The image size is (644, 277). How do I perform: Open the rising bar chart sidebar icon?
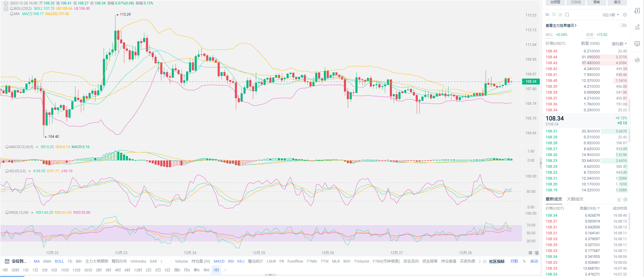pyautogui.click(x=637, y=27)
